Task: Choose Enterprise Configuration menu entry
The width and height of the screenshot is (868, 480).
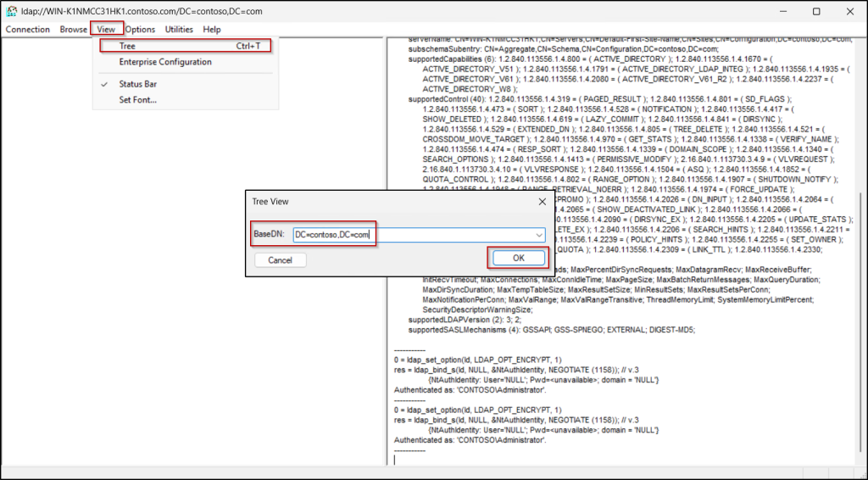Action: click(165, 62)
